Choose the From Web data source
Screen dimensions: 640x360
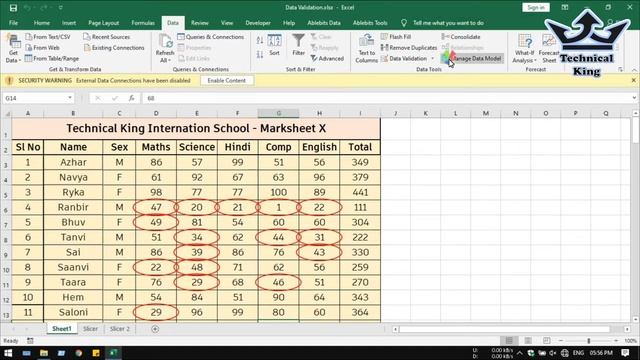42,48
